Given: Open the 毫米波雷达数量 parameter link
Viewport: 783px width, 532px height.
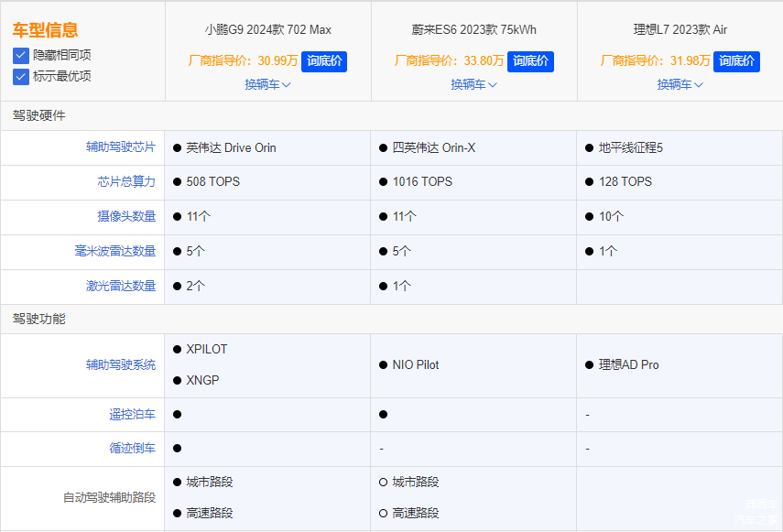Looking at the screenshot, I should tap(115, 251).
